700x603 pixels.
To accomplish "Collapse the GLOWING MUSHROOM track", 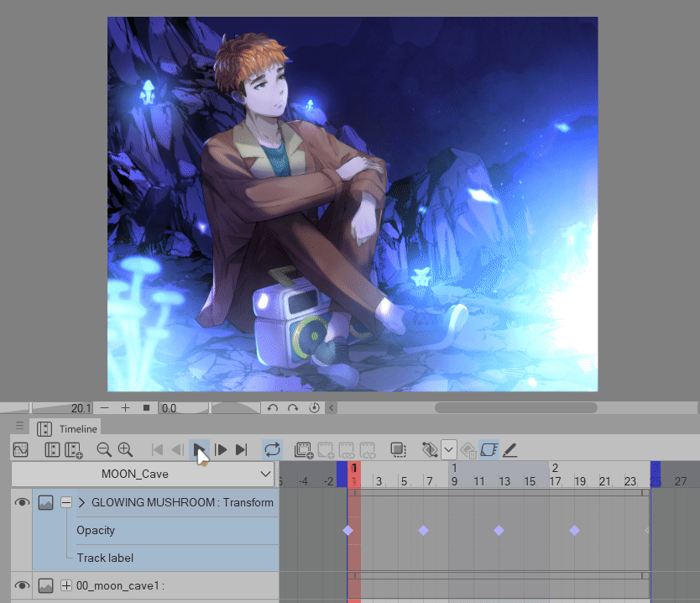I will pyautogui.click(x=65, y=502).
